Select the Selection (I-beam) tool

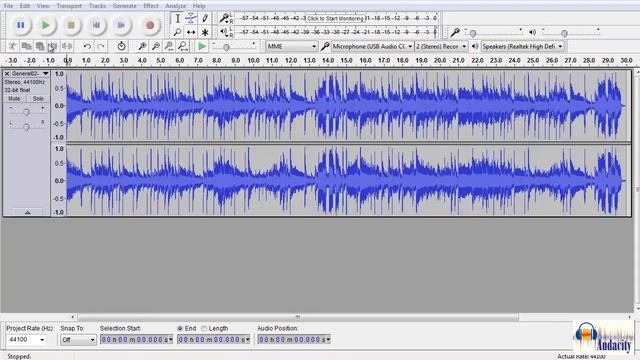[x=178, y=18]
